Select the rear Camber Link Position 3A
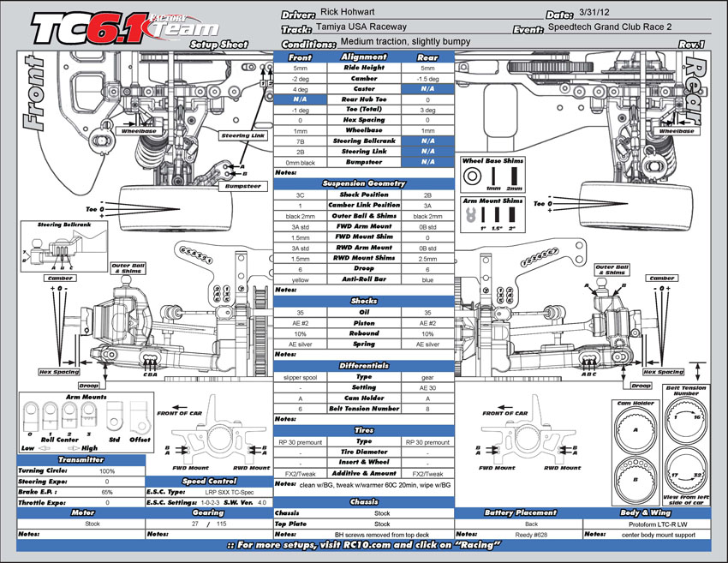Screen dimensions: 728x563 (x=427, y=206)
